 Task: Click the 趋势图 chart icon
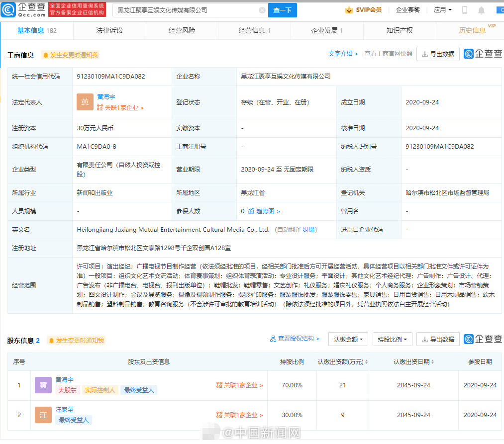pos(251,211)
